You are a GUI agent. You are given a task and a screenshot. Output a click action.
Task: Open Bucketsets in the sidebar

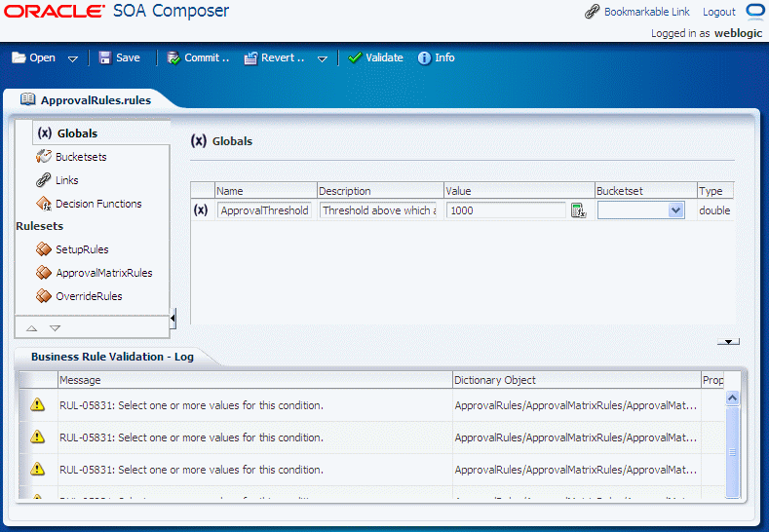coord(81,157)
